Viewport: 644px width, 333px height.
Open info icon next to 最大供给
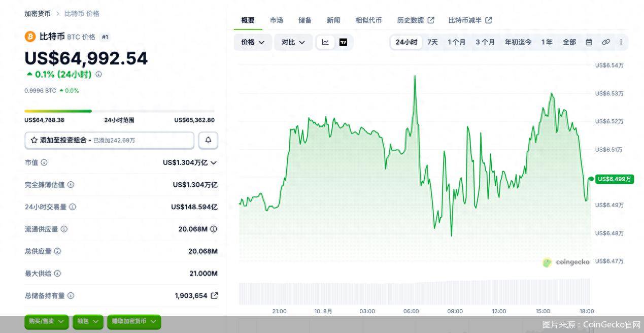click(57, 273)
